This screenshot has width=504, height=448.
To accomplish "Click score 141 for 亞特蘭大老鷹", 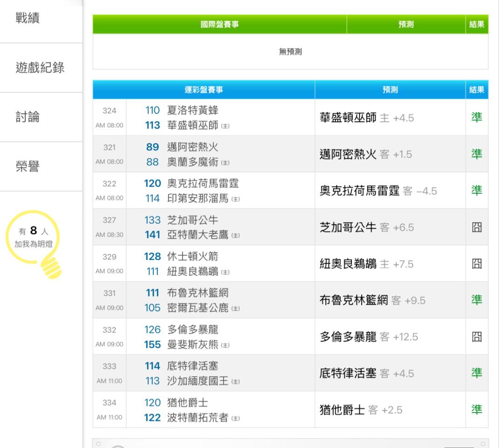I will [152, 235].
